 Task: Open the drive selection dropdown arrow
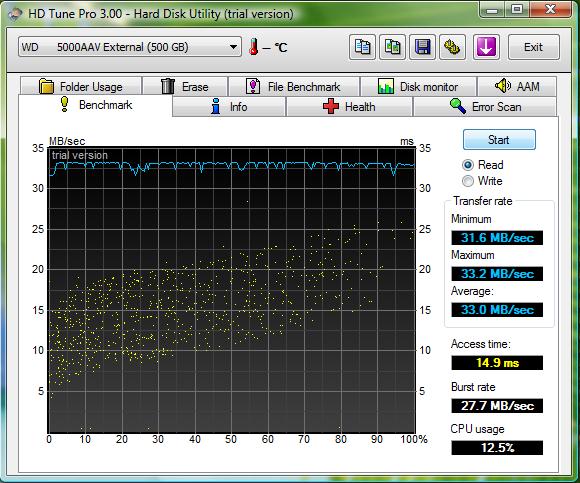(x=233, y=47)
